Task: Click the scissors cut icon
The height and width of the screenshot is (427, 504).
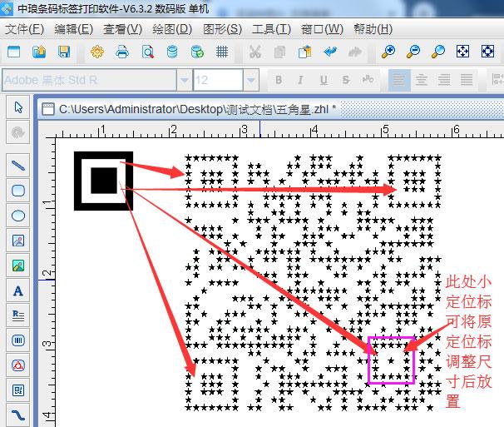Action: pos(254,52)
